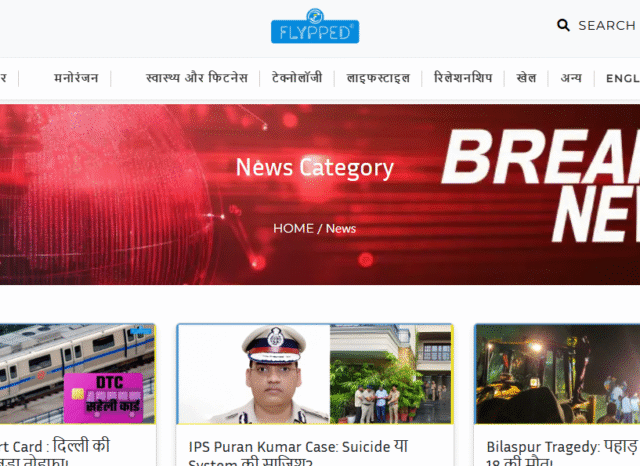Open the लाइफस्टाइल category
Screen dimensions: 640x466
tap(378, 78)
